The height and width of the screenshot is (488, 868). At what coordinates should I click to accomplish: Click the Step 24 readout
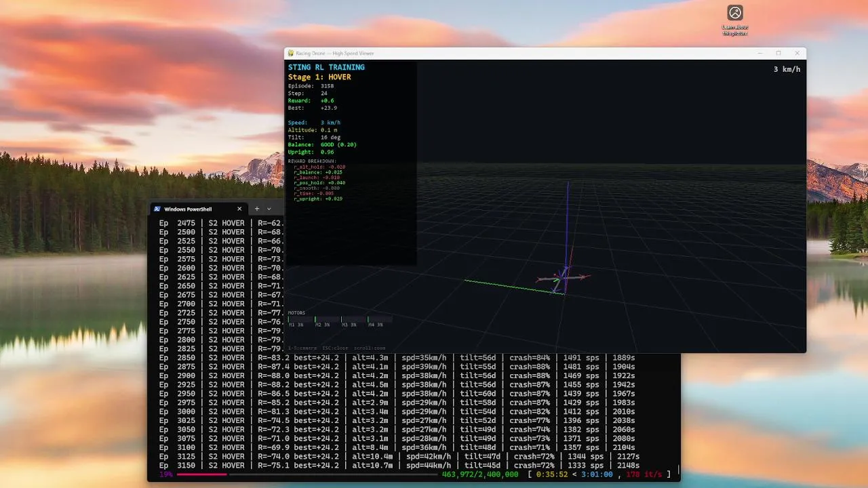tap(308, 94)
